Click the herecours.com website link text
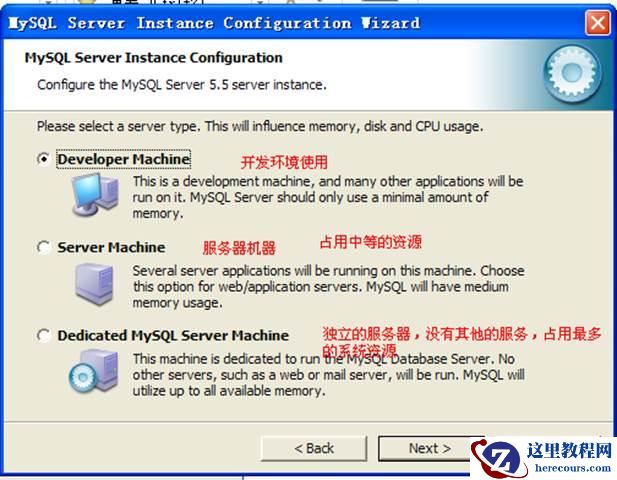617x480 pixels. coord(573,468)
